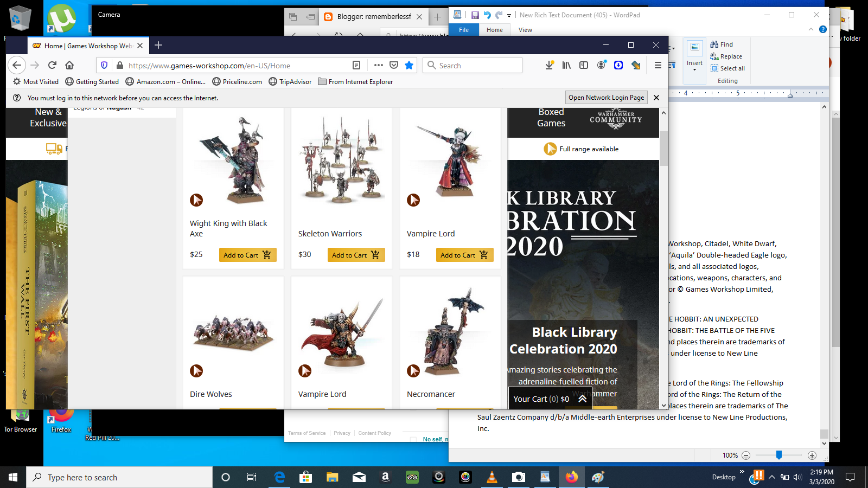This screenshot has height=488, width=868.
Task: Adjust the WordPad zoom slider
Action: pos(778,455)
